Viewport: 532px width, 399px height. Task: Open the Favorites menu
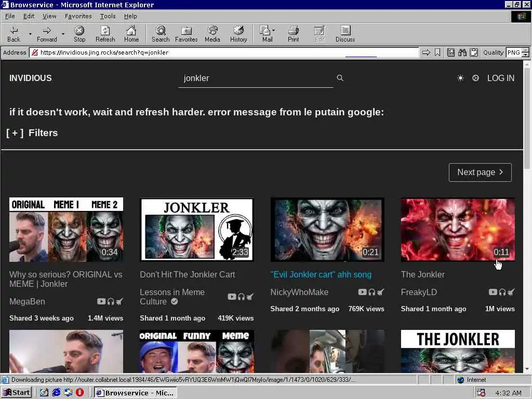(x=78, y=16)
